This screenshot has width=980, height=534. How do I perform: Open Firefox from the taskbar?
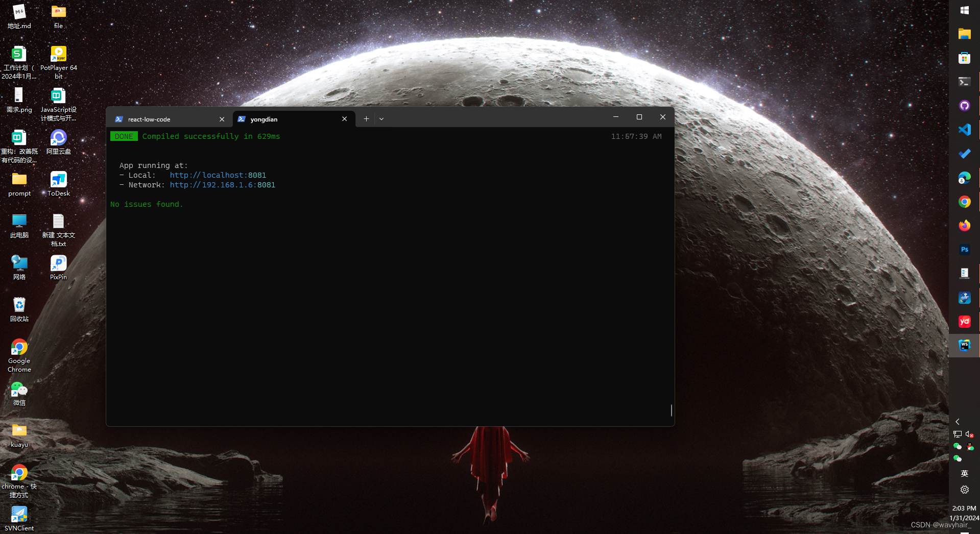point(964,226)
